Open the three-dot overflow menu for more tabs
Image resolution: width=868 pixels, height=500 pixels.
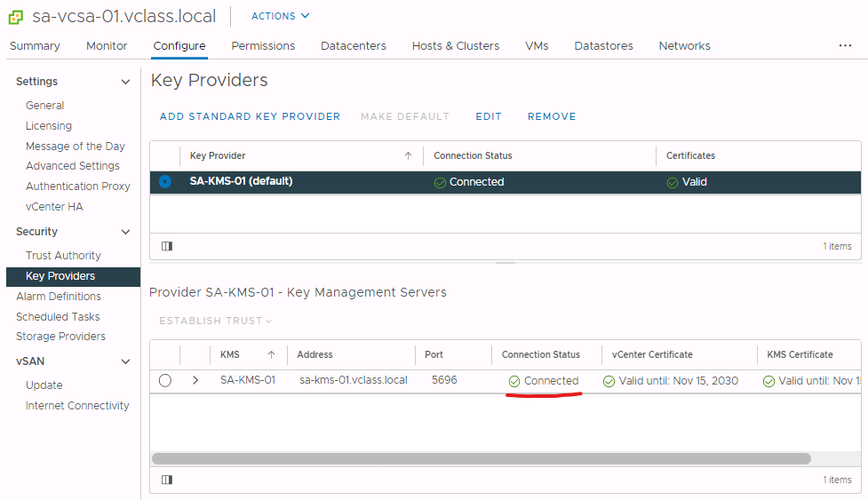click(x=845, y=45)
